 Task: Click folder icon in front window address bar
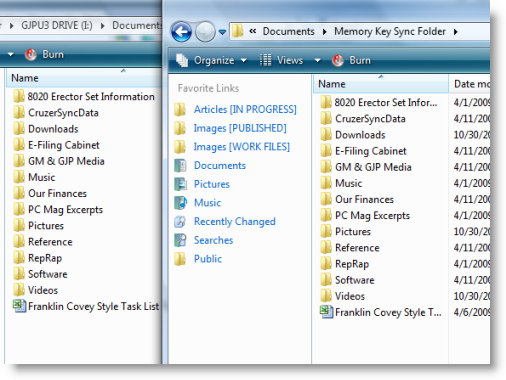click(238, 31)
